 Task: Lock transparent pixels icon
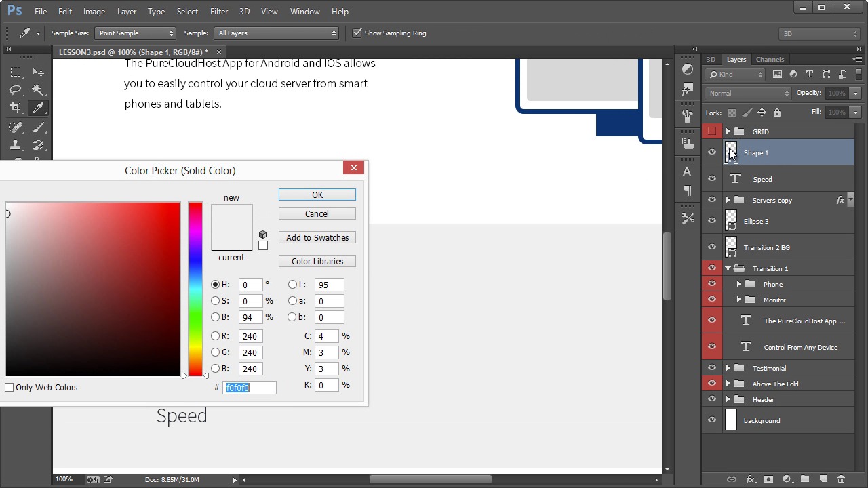pos(732,113)
